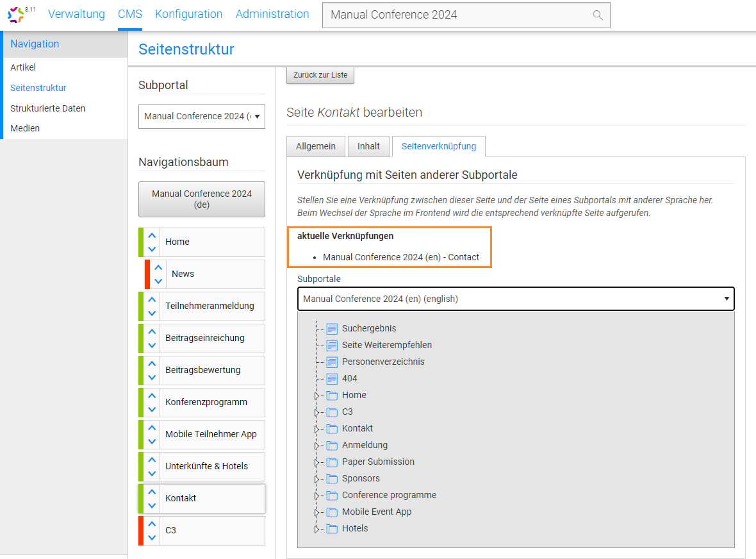Click the Zurück zur Liste button

(x=320, y=75)
